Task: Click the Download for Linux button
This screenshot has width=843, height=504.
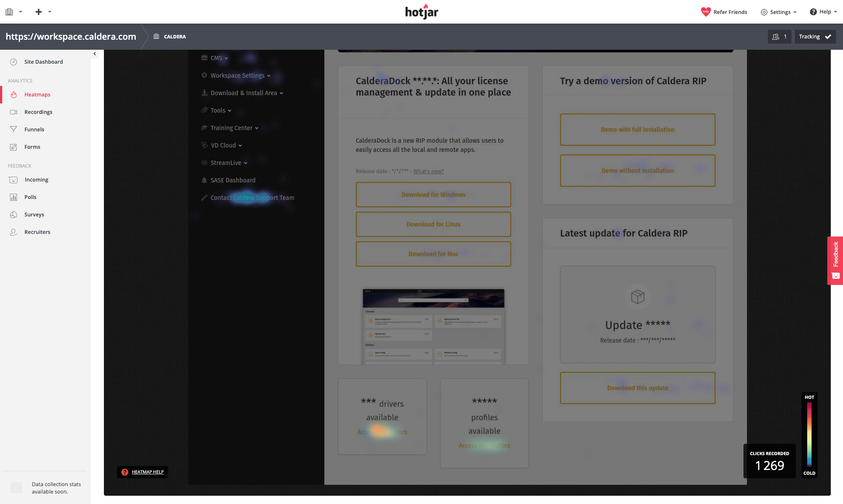Action: tap(434, 224)
